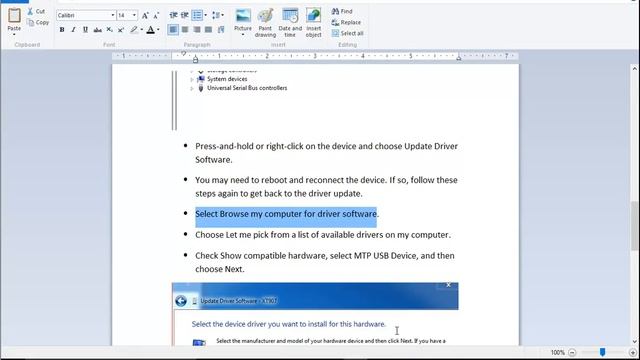Toggle Underline formatting

85,30
